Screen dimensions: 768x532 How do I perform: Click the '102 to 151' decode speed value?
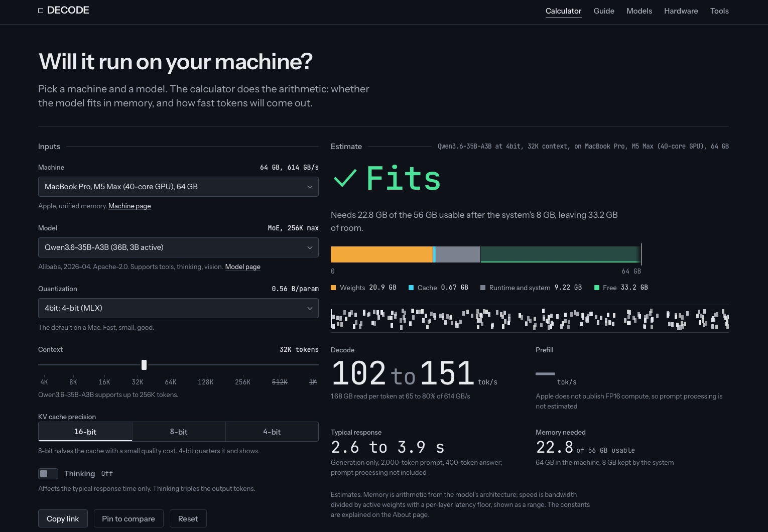403,373
